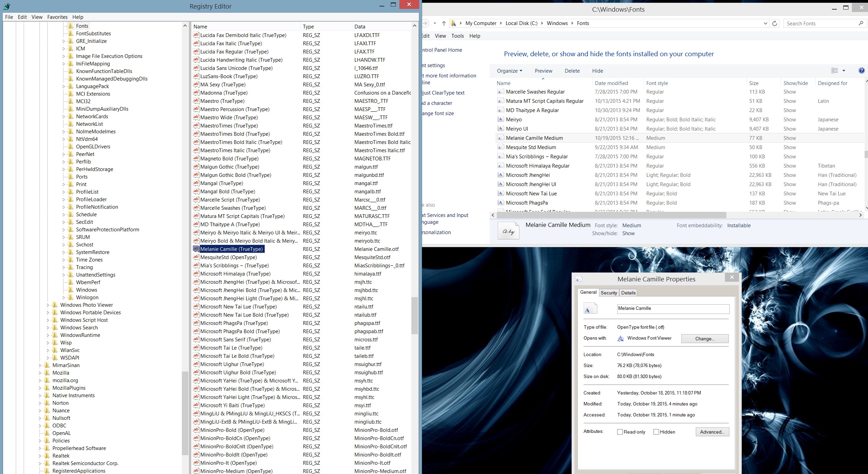Screen dimensions: 868x474
Task: Open the address bar history dropdown
Action: (765, 23)
